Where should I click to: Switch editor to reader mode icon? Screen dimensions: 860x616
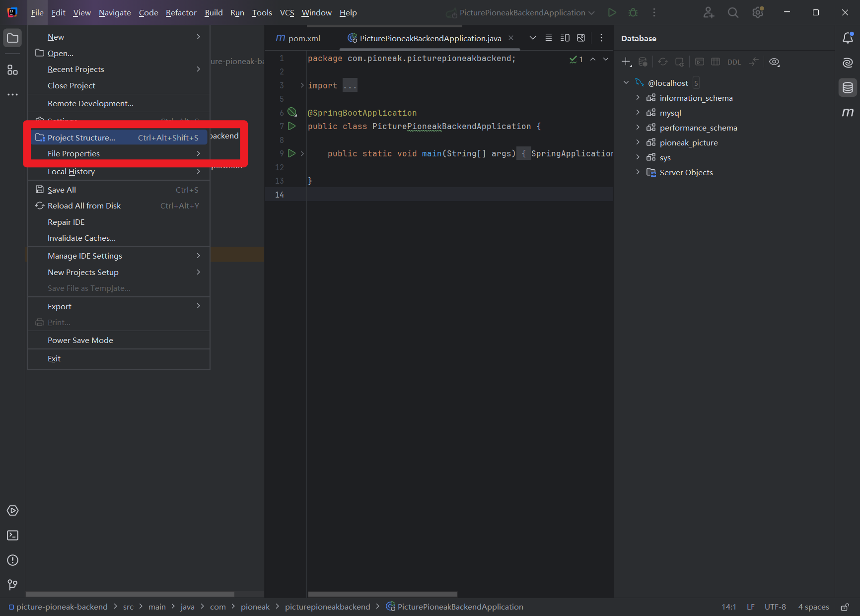pos(549,38)
